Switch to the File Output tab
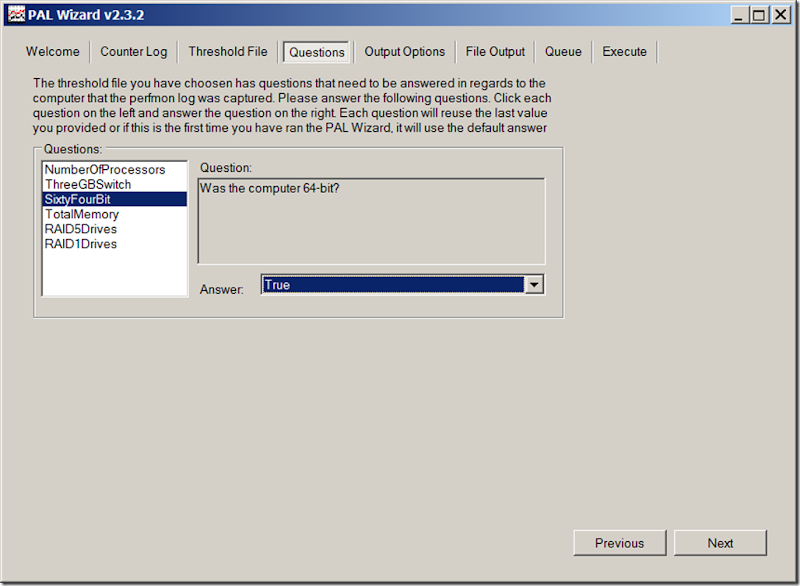800x586 pixels. pos(495,52)
